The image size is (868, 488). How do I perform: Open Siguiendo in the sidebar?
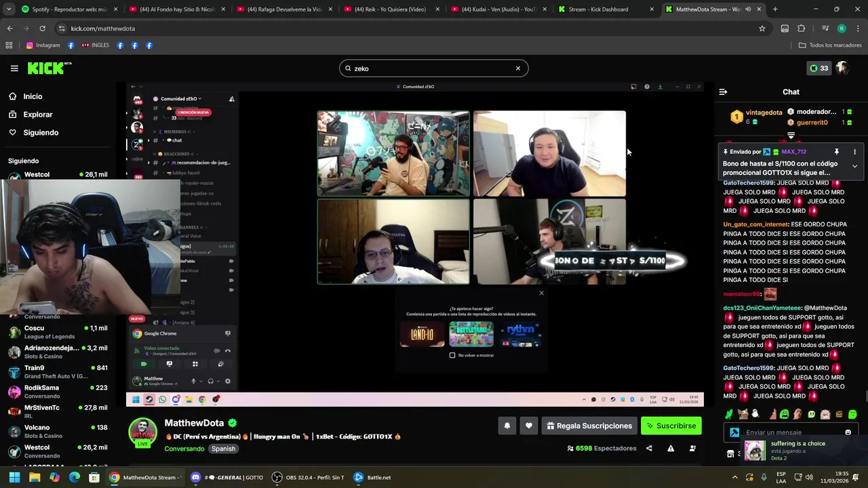point(41,133)
